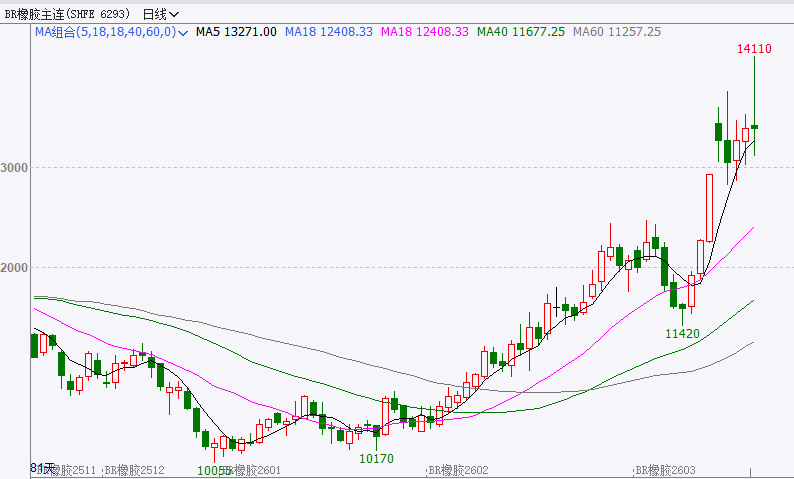This screenshot has height=479, width=794.
Task: Click the blue MA18 12408.33 label
Action: click(329, 32)
